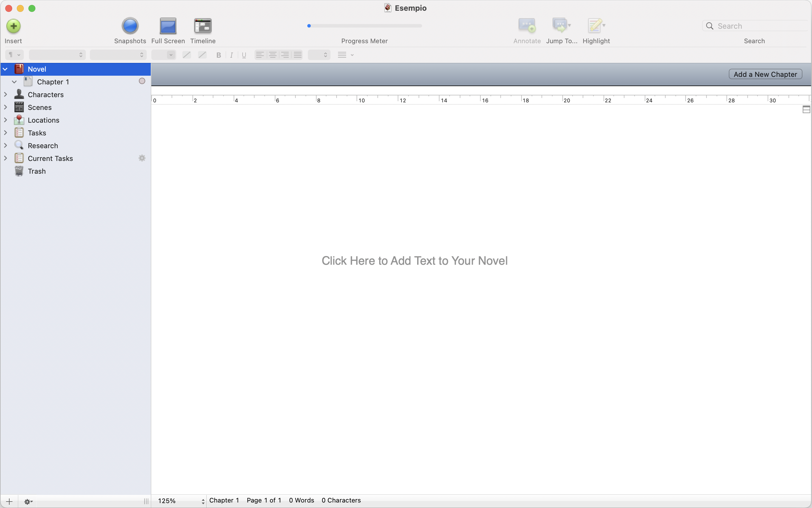
Task: Click in the Search field
Action: tap(760, 26)
